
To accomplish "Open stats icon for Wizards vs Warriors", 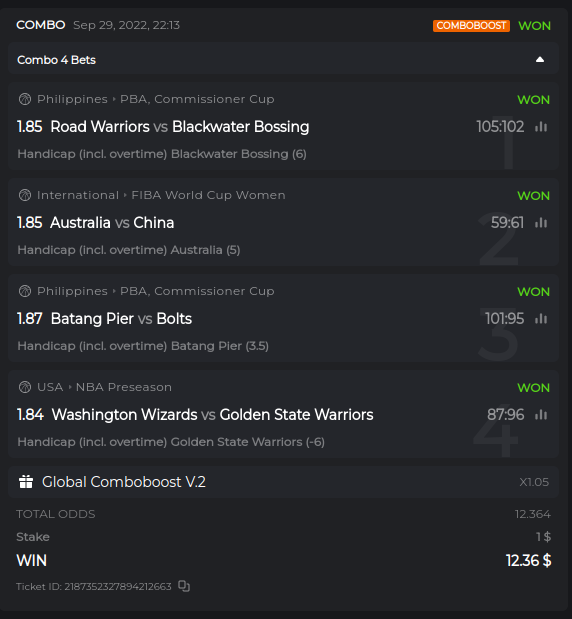I will (x=541, y=415).
